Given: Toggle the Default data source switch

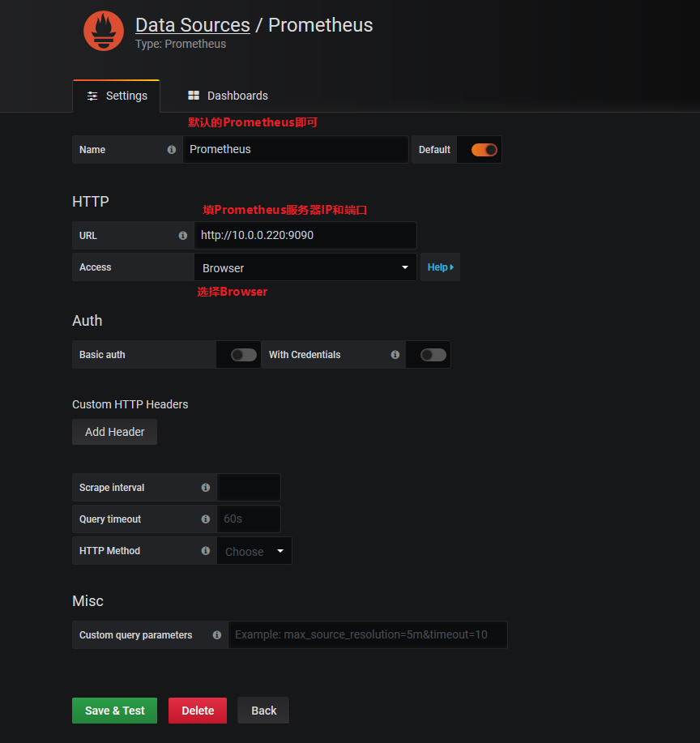Looking at the screenshot, I should click(x=484, y=150).
